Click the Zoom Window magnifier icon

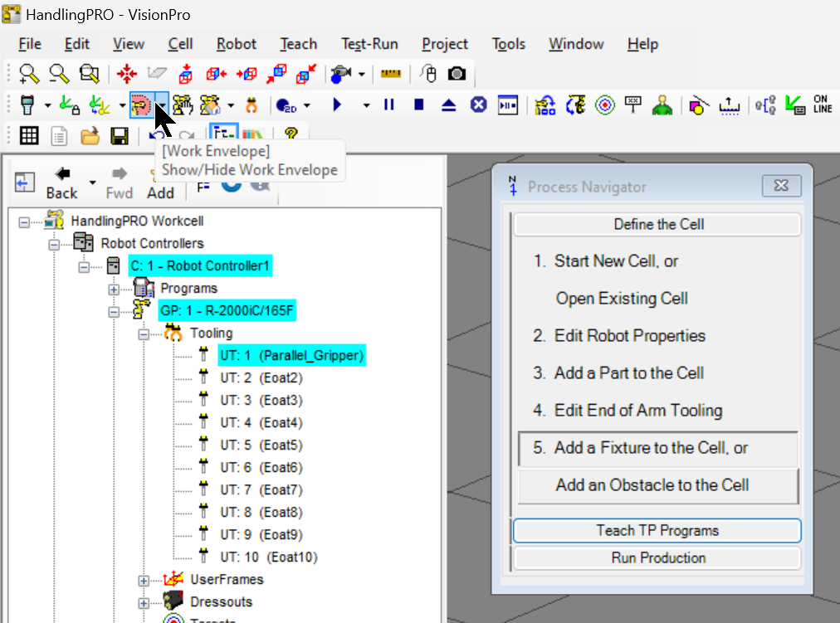(x=89, y=74)
